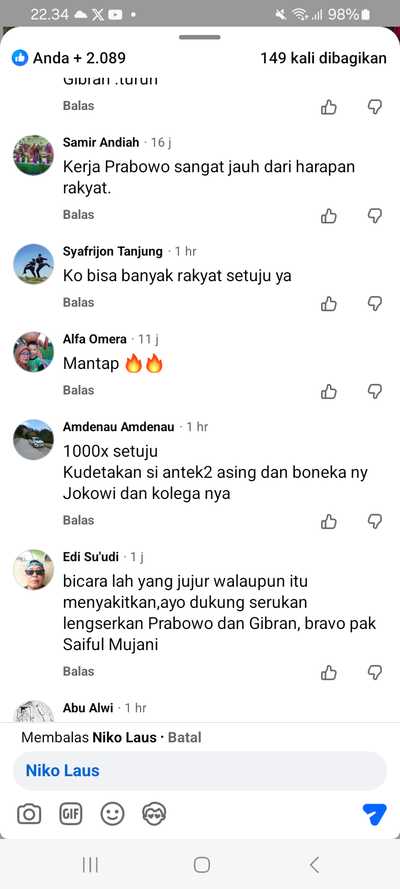Send the comment with the blue arrow
The height and width of the screenshot is (889, 400).
pyautogui.click(x=374, y=814)
